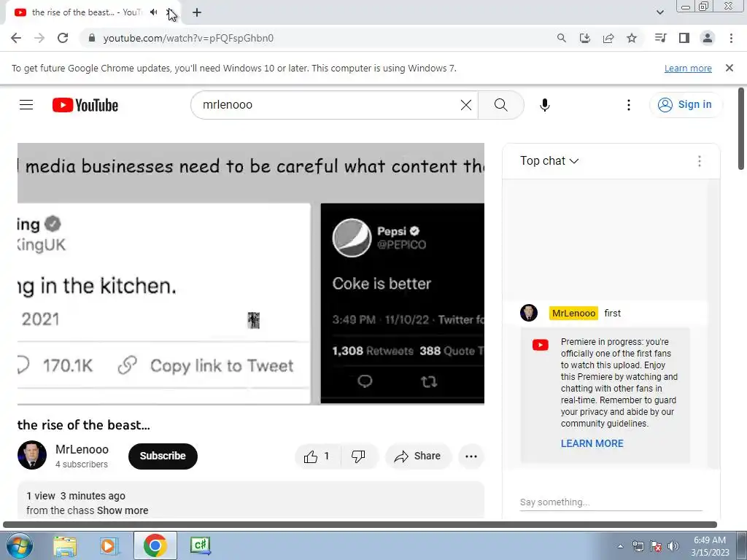This screenshot has width=747, height=560.
Task: Open the Chrome profile avatar
Action: pyautogui.click(x=708, y=38)
